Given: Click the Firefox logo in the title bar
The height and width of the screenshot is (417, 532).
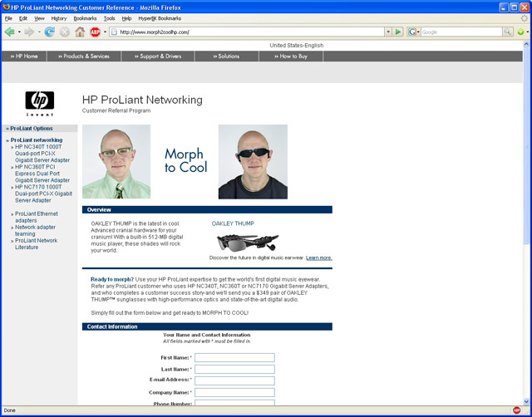Looking at the screenshot, I should 6,7.
